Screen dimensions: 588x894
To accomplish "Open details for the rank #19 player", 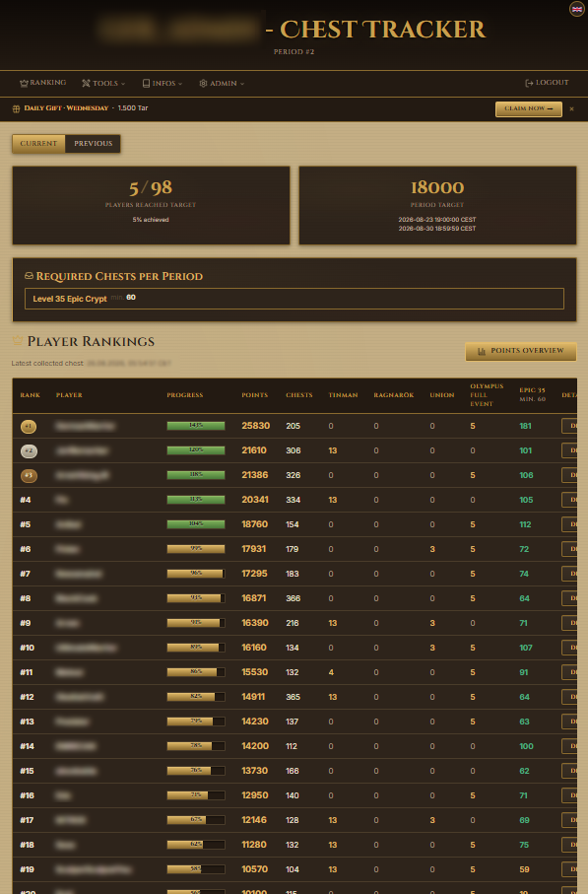I will [569, 869].
